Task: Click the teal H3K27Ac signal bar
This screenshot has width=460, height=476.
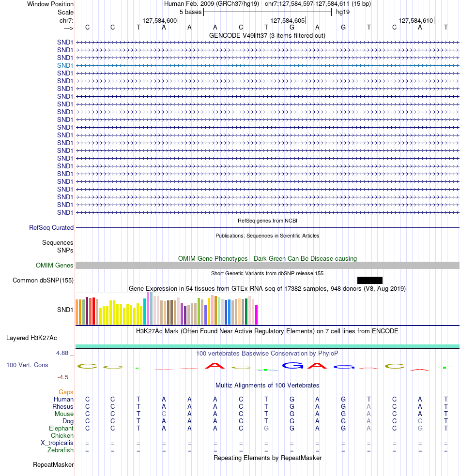Action: click(x=267, y=346)
